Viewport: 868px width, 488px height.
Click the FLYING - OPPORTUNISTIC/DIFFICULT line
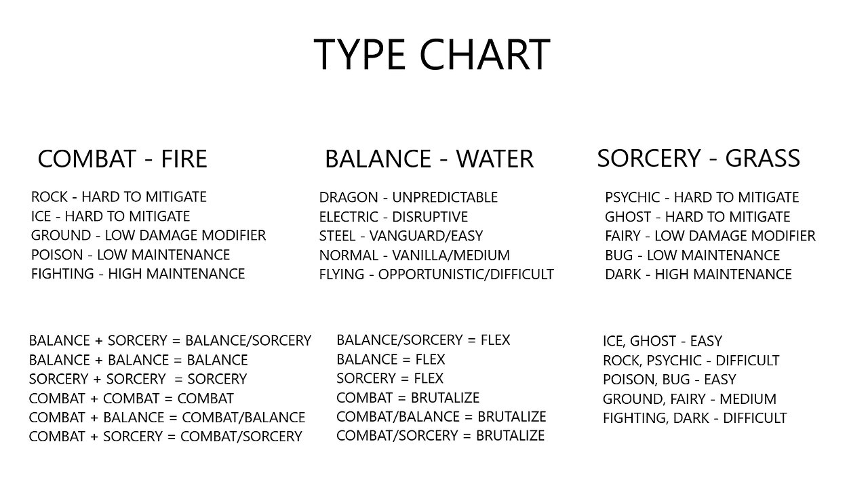(x=436, y=274)
